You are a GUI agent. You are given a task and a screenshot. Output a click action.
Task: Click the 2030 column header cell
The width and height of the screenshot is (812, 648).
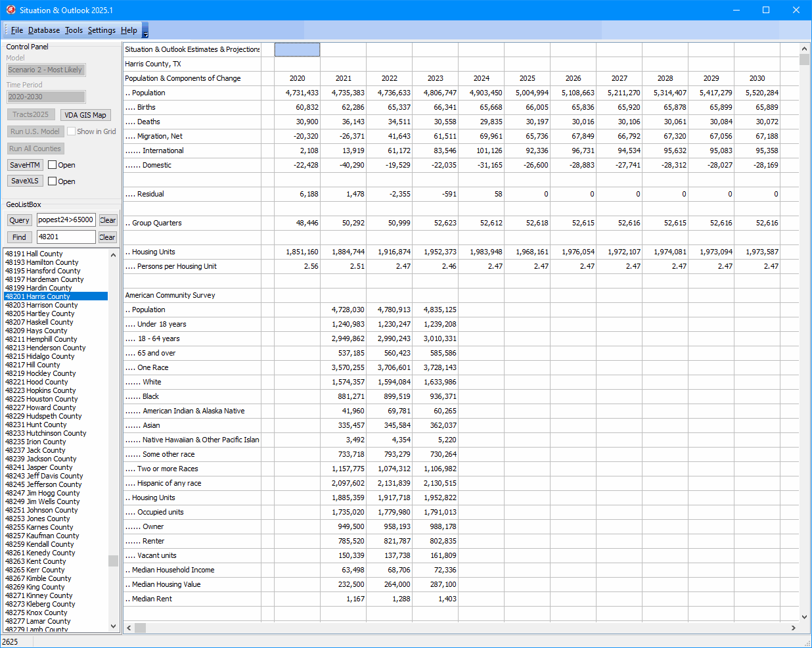757,78
